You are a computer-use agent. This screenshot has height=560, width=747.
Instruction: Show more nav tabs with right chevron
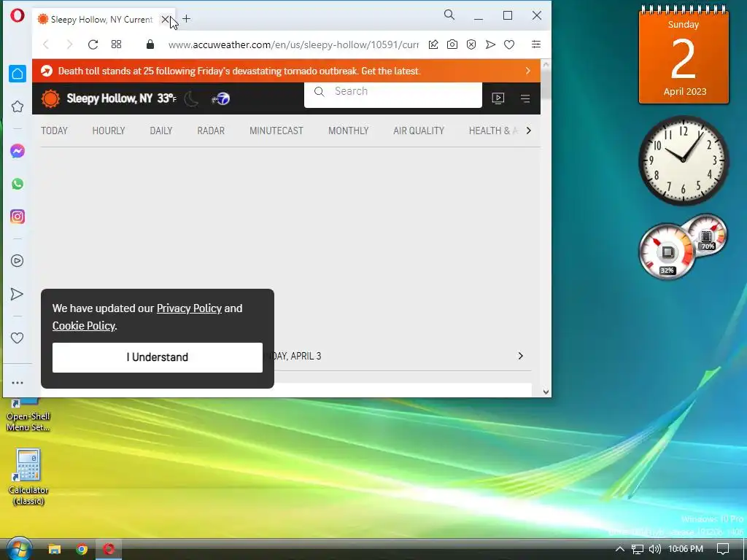[x=528, y=131]
